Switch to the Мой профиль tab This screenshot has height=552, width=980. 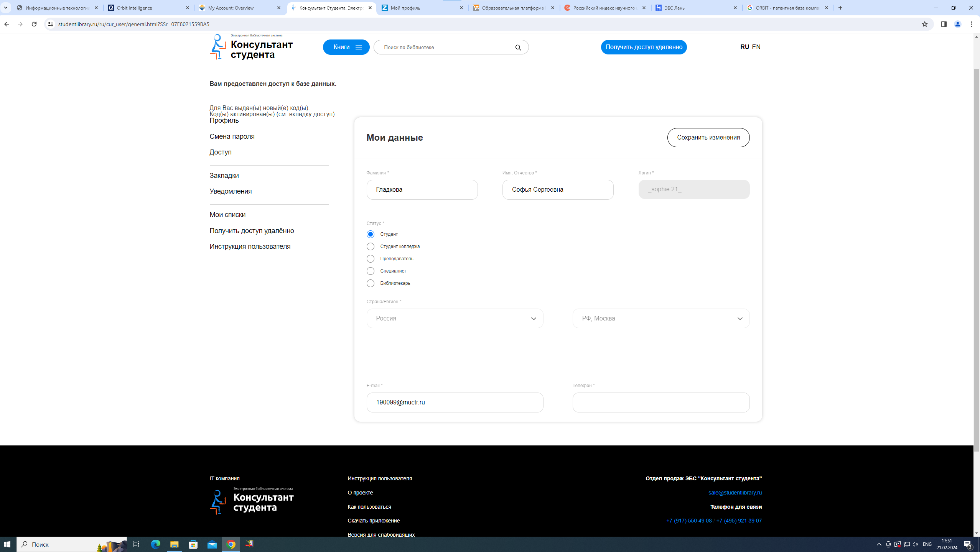(422, 8)
